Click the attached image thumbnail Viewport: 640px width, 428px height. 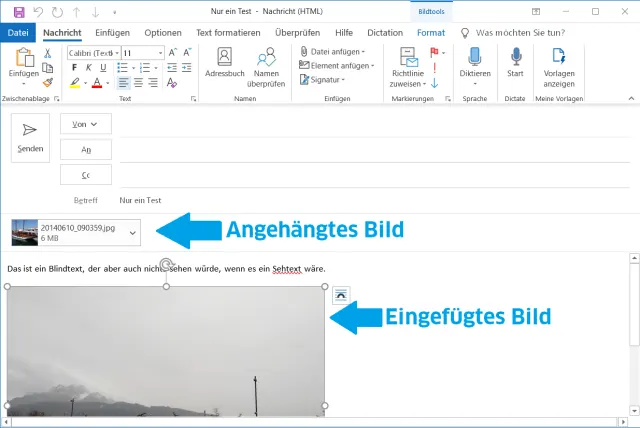tap(25, 233)
